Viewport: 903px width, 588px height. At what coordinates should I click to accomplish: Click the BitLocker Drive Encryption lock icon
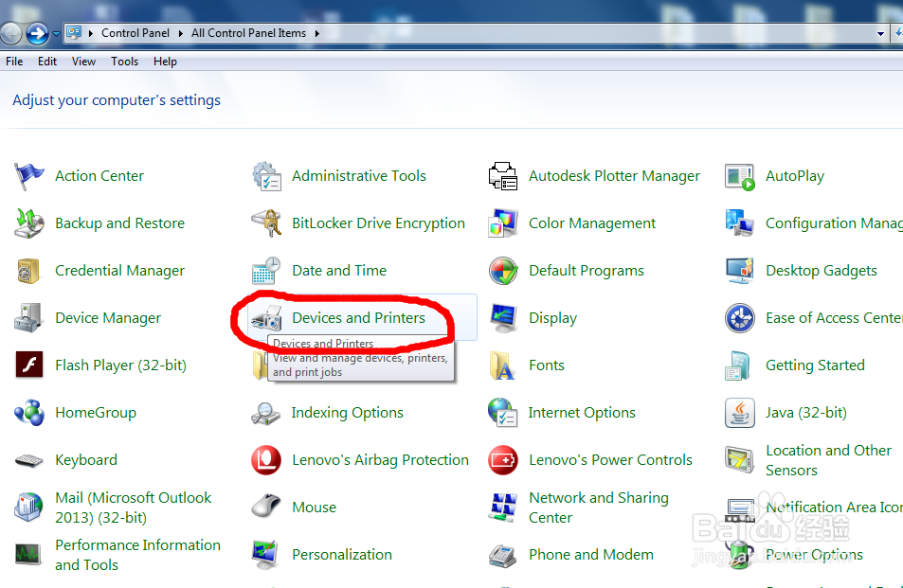pos(266,223)
